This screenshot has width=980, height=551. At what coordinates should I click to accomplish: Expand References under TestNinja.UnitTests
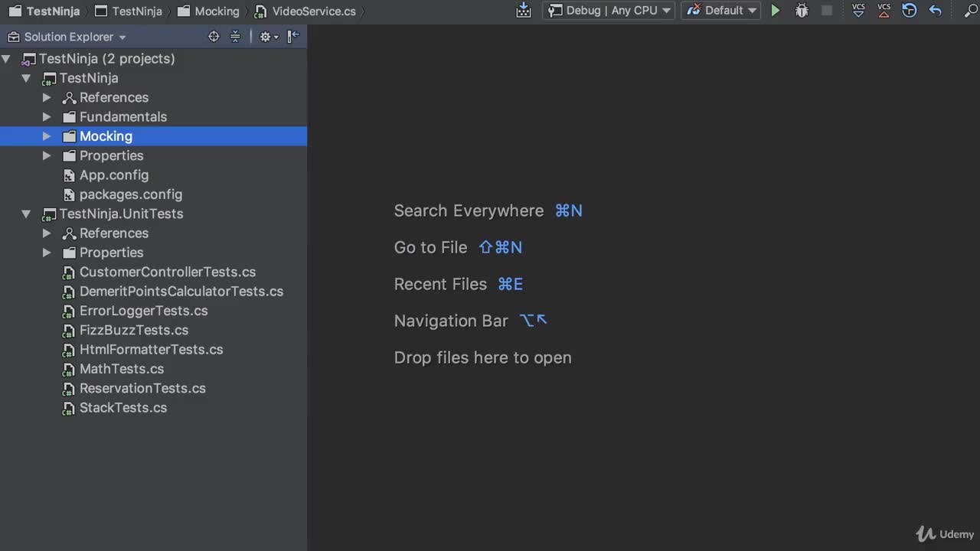tap(47, 233)
